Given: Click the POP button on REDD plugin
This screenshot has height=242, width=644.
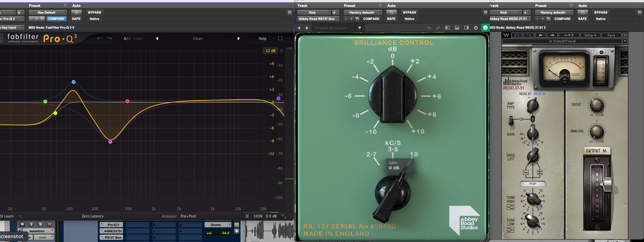Looking at the screenshot, I should pos(532,184).
